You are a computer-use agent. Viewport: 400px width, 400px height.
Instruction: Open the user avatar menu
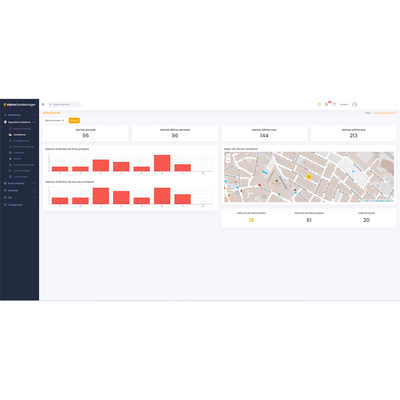pos(355,104)
